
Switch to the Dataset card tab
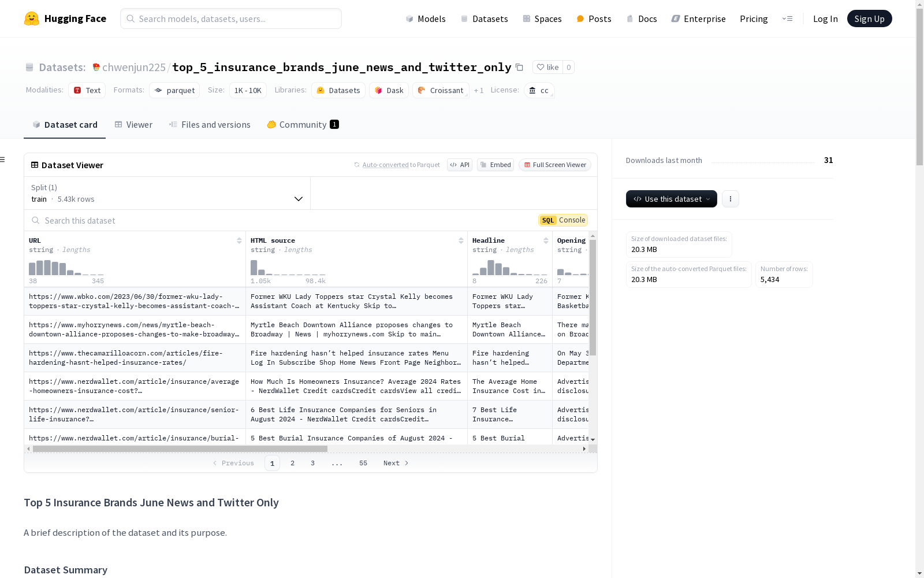(65, 124)
